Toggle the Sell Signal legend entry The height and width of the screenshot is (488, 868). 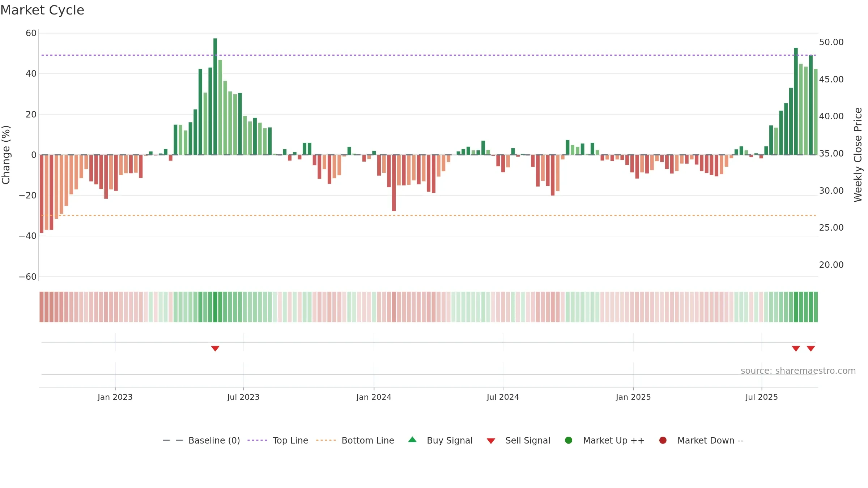(x=518, y=440)
